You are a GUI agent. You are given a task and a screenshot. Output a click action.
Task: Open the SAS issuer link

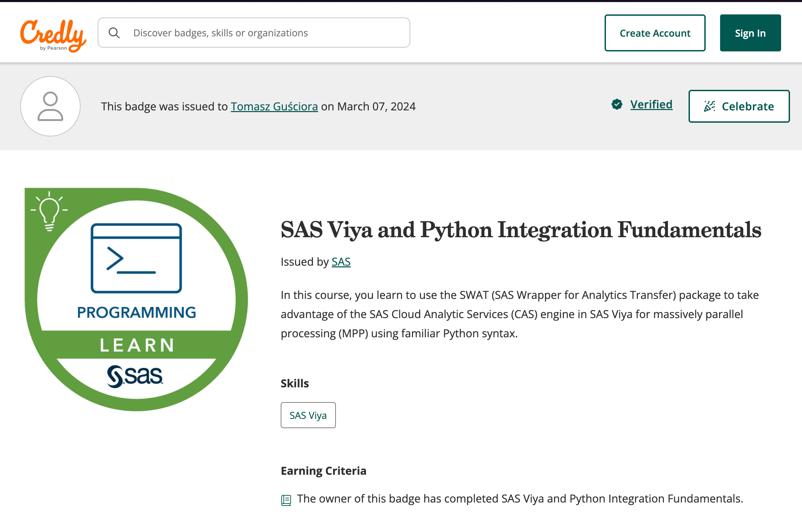pos(341,262)
